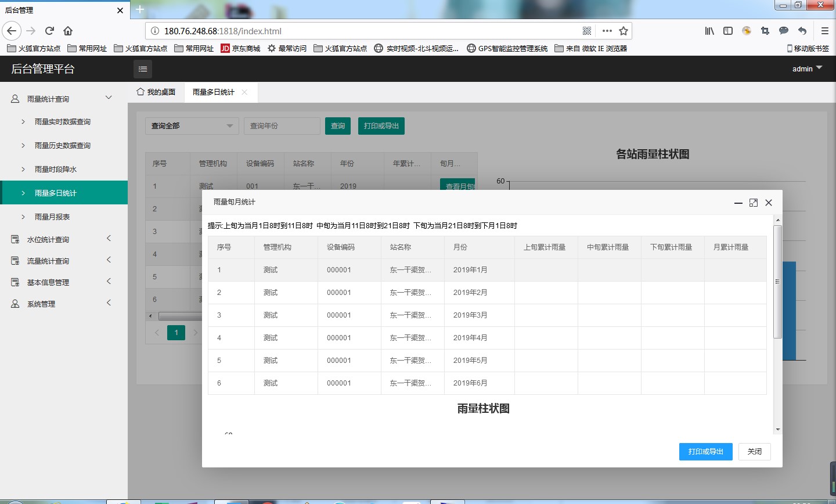Close the 雨量旬月统计 dialog with X
This screenshot has height=504, width=836.
coord(769,203)
